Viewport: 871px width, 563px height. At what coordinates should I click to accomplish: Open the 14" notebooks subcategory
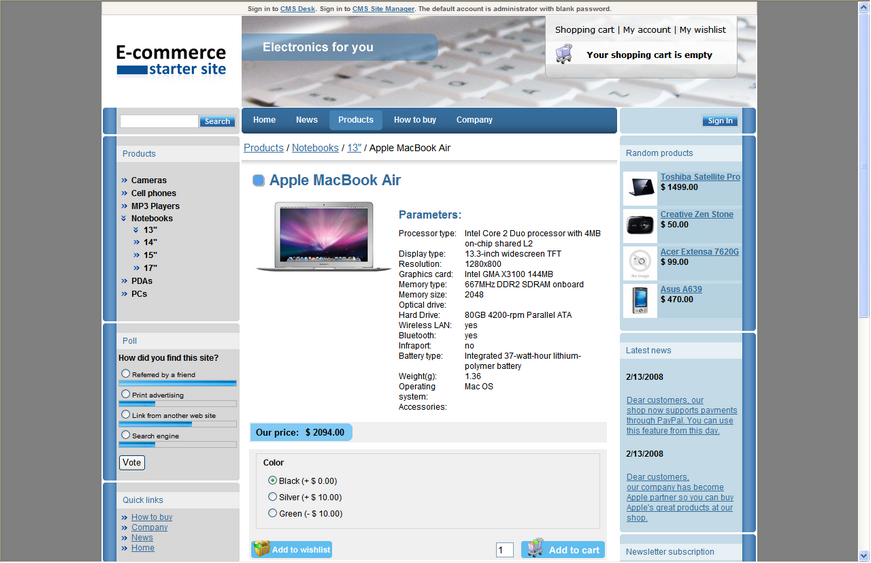(150, 242)
